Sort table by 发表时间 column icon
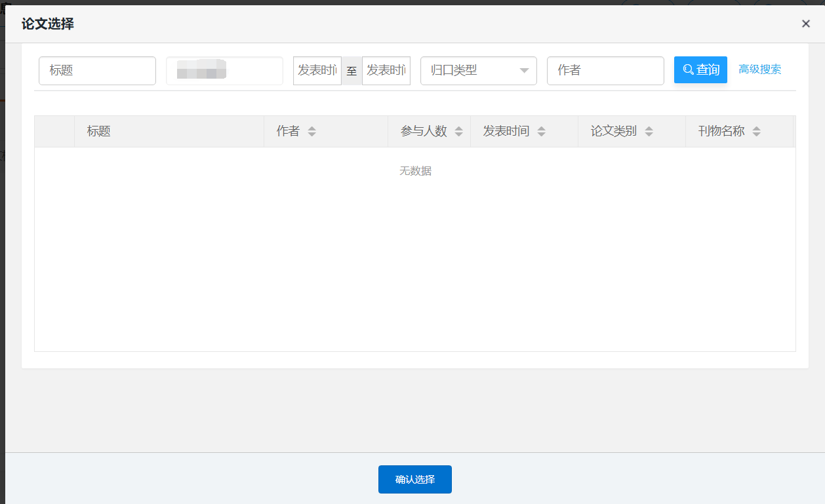Screen dimensions: 825x504 (541, 132)
